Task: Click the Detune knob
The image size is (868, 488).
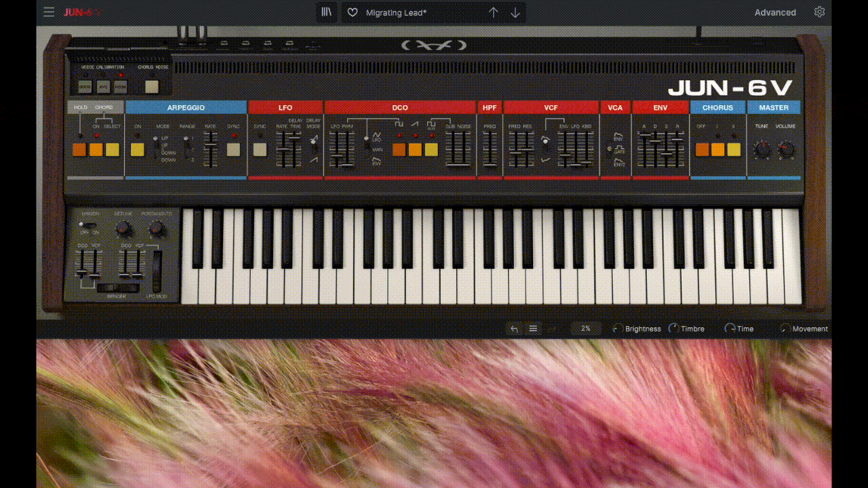Action: pyautogui.click(x=124, y=228)
